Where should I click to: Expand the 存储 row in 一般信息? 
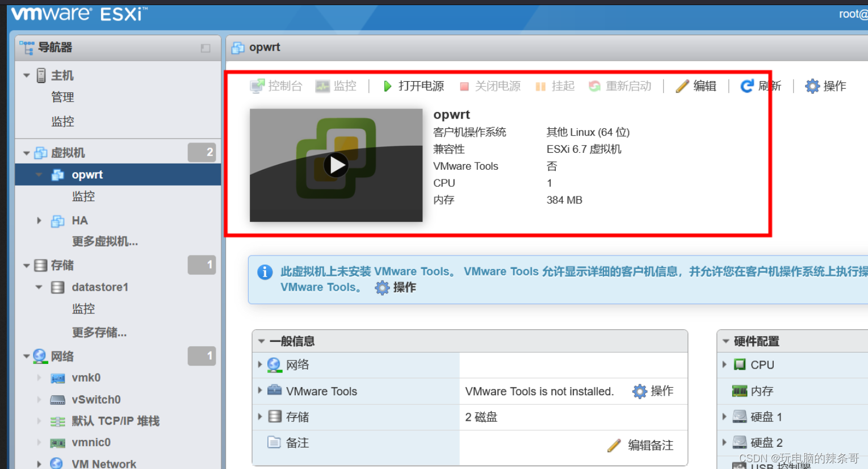point(260,417)
